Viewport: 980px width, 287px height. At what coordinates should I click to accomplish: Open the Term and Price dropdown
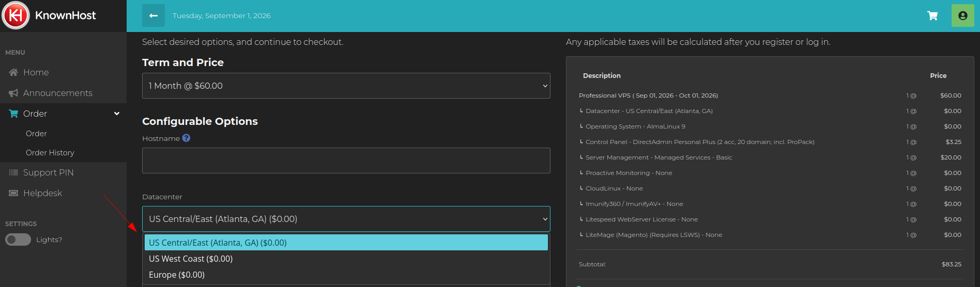tap(346, 86)
